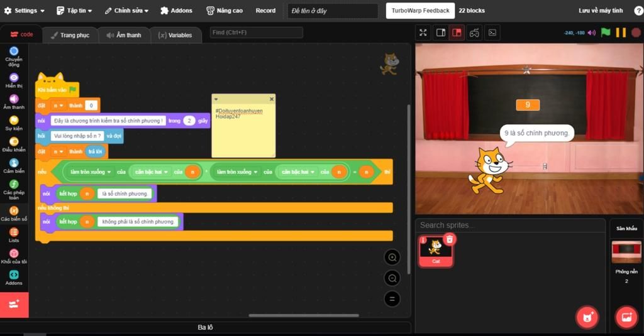Open the Tập tin menu
The width and height of the screenshot is (644, 336).
coord(74,11)
